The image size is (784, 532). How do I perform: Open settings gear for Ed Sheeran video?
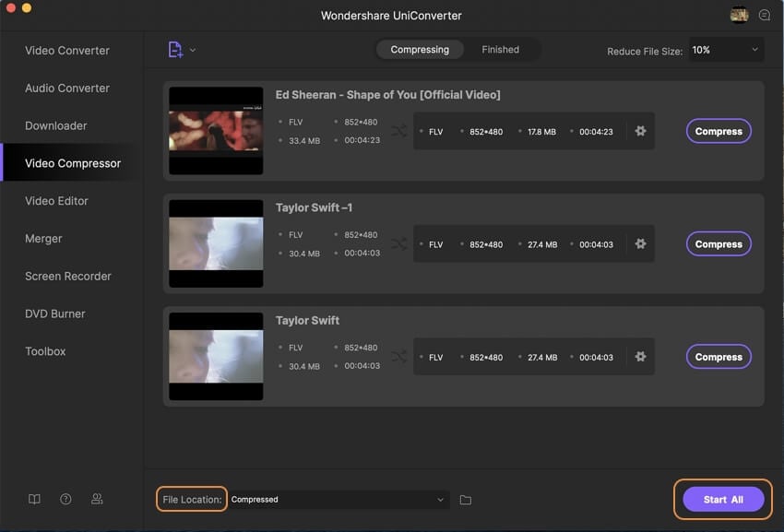(x=640, y=131)
